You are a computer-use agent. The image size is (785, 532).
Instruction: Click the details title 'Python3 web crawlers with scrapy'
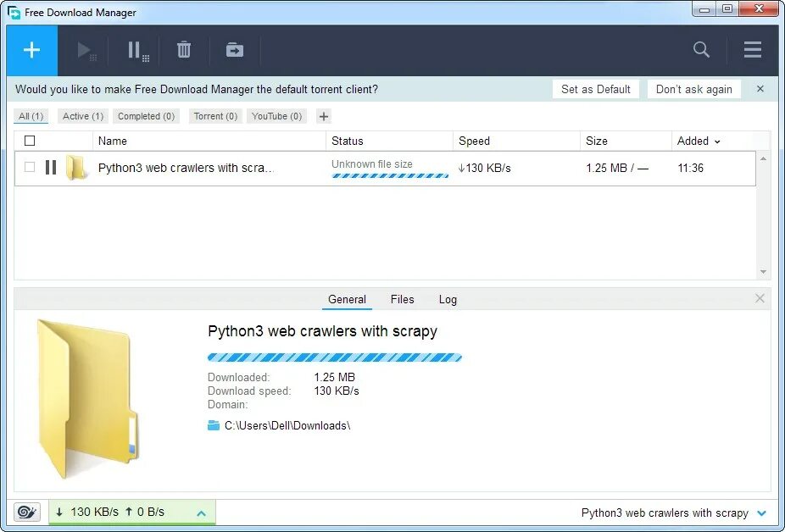pos(322,331)
